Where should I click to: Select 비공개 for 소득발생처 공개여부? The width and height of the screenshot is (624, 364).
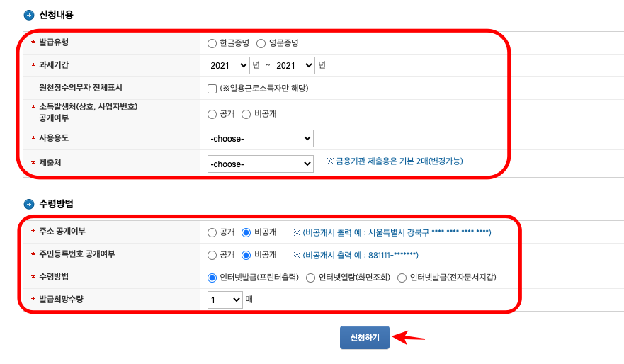coord(246,115)
